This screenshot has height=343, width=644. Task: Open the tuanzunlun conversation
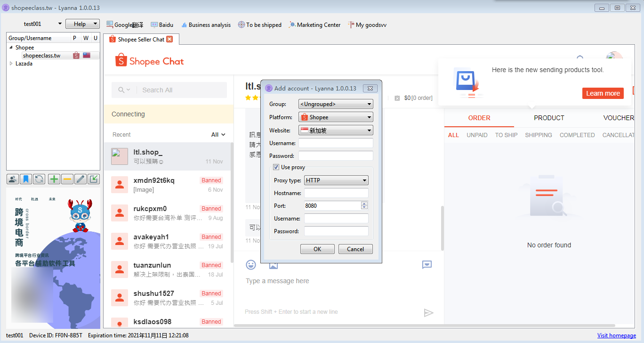[x=168, y=269]
